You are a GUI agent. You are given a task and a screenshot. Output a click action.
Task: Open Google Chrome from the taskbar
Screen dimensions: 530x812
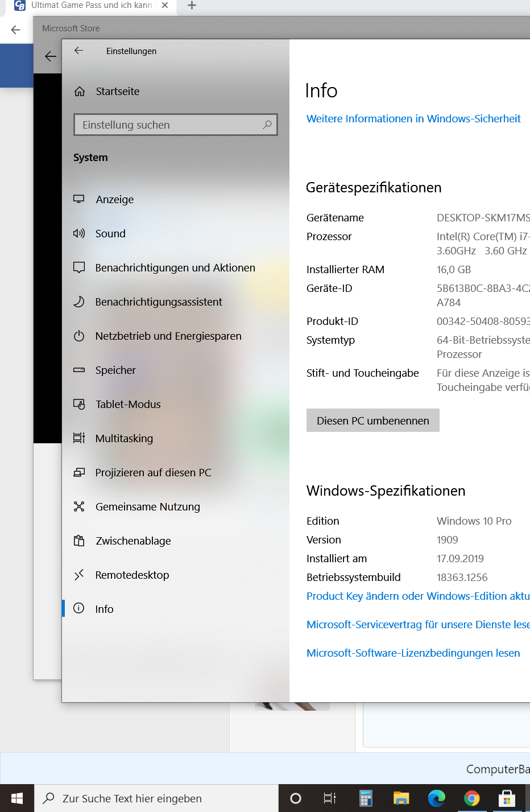[472, 798]
